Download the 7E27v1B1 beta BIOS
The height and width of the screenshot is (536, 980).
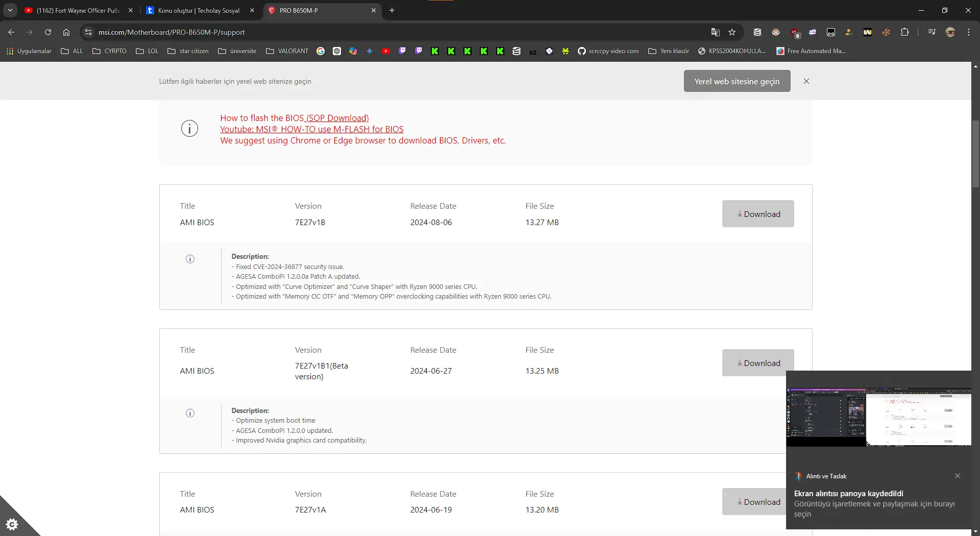(x=758, y=363)
